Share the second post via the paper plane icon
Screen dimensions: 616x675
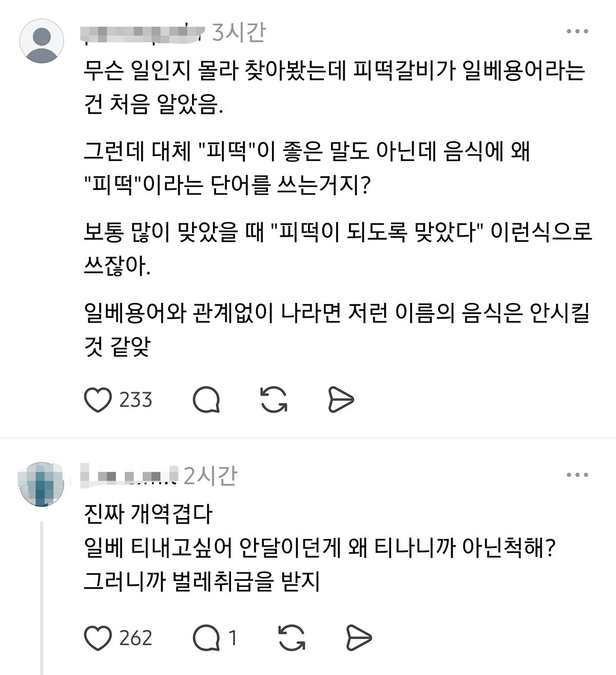coord(358,638)
